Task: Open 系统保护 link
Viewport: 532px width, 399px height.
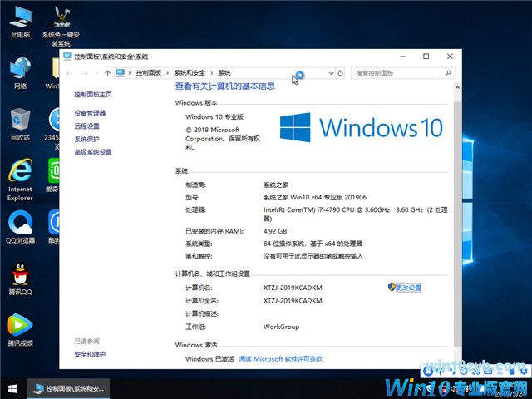Action: tap(86, 139)
